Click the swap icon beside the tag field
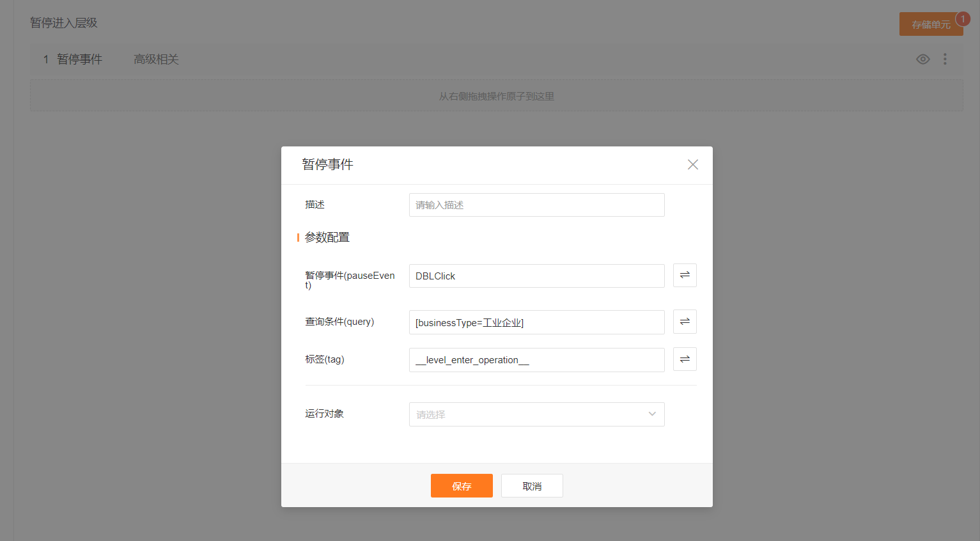This screenshot has height=541, width=980. 685,359
